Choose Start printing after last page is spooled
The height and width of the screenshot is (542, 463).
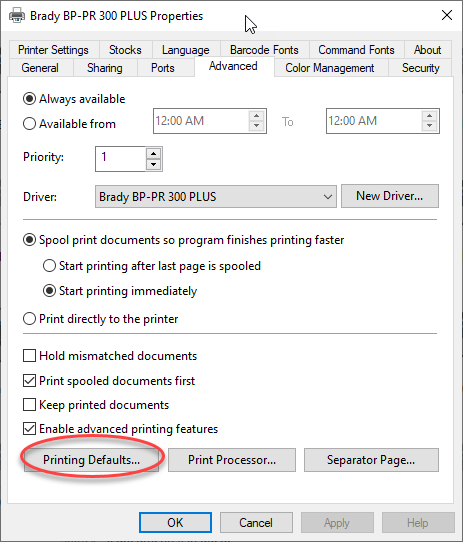[x=49, y=266]
